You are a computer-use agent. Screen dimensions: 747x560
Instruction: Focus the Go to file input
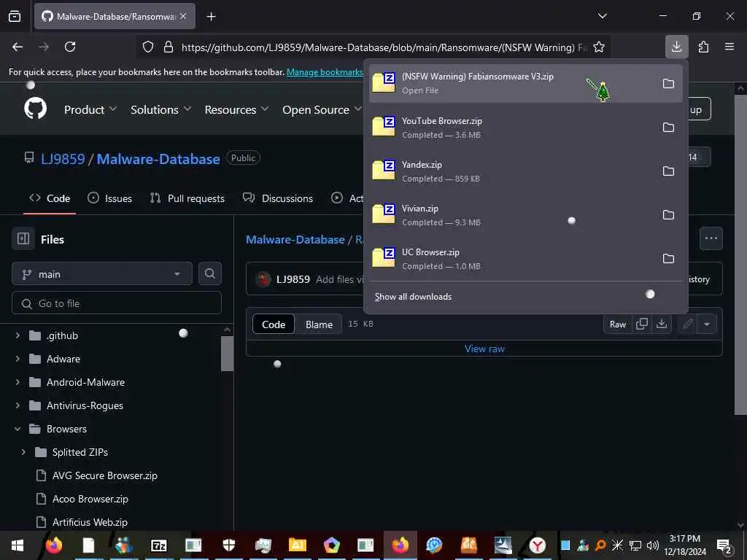point(117,303)
